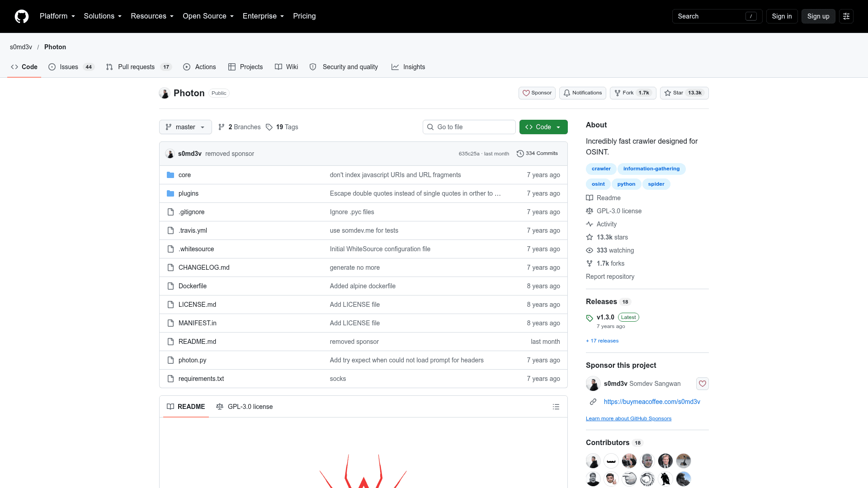Expand the Resources menu

(x=152, y=16)
